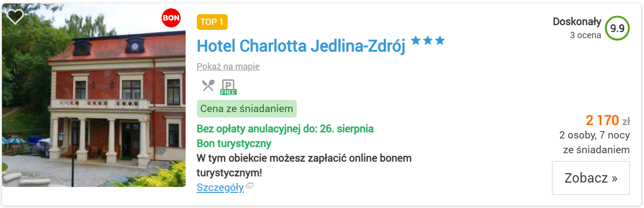Click the Cena ze śniadaniem tag
This screenshot has width=644, height=208.
(x=247, y=109)
